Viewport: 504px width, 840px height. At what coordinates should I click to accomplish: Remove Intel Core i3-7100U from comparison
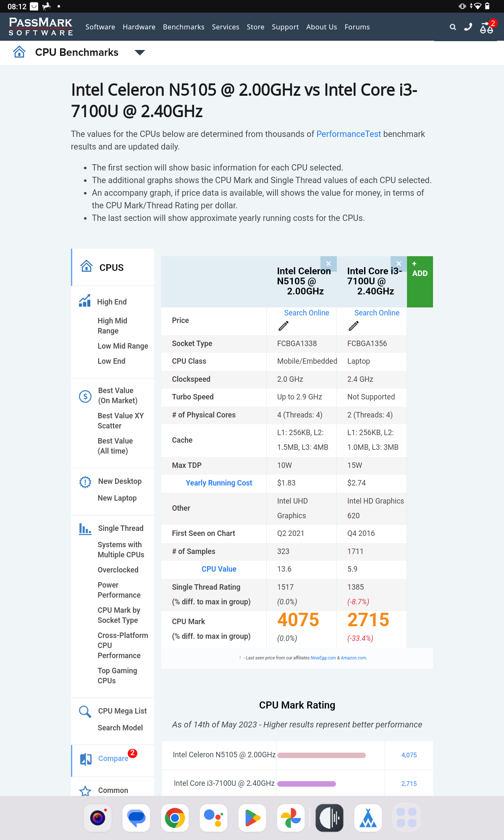pos(399,264)
